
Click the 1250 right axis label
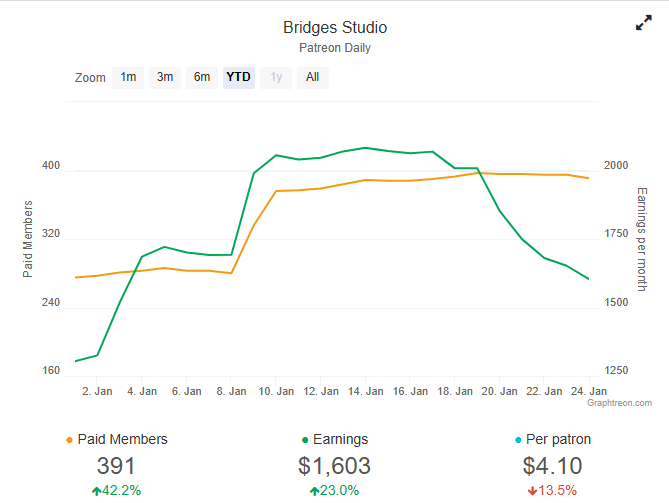pos(616,370)
